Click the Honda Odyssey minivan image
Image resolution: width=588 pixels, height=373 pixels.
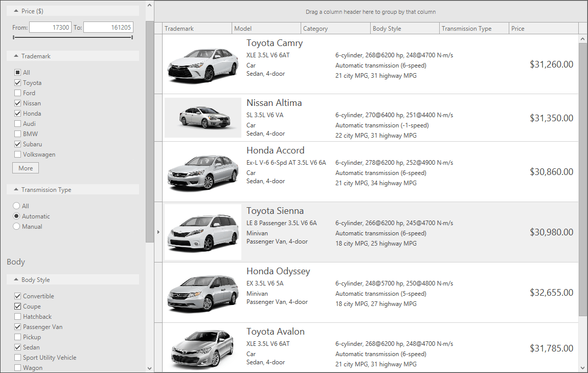click(203, 292)
